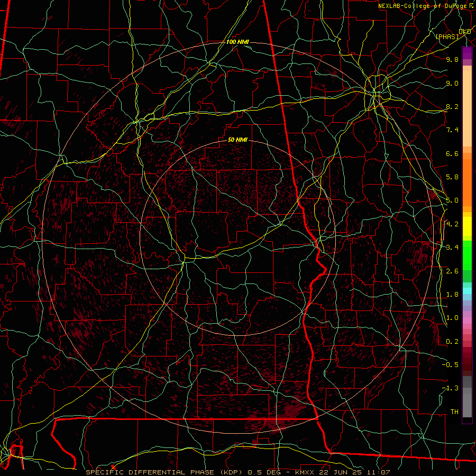Screen dimensions: 476x476
Task: Click the [PHAS] legend label
Action: coord(447,36)
